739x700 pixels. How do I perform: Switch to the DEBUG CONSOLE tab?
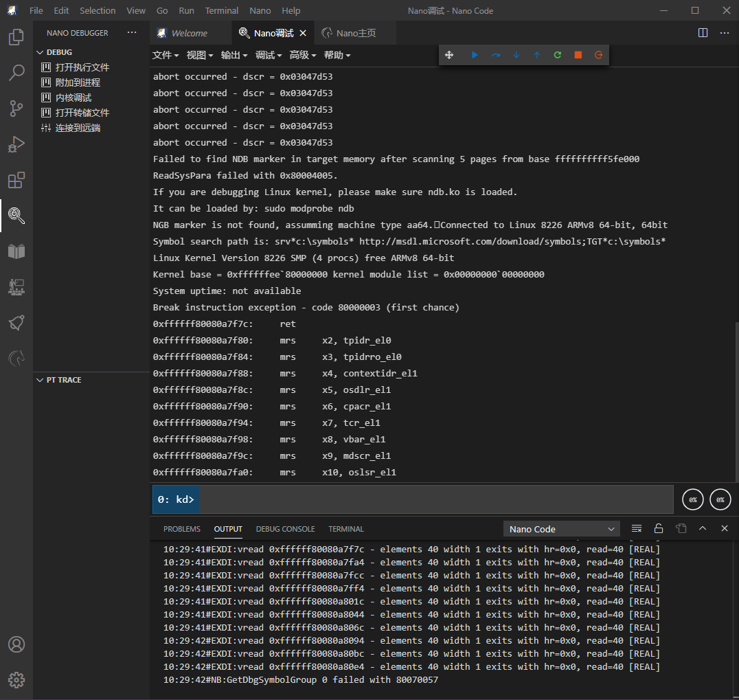[x=285, y=529]
